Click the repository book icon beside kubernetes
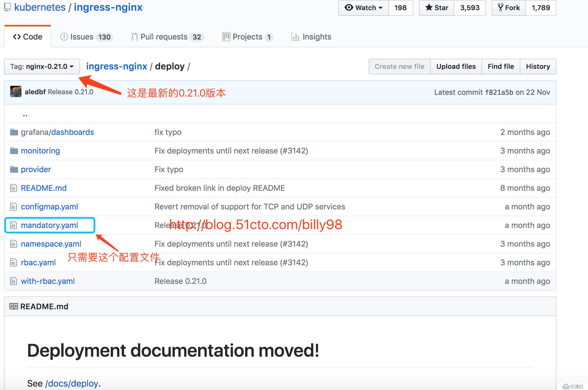 click(7, 7)
